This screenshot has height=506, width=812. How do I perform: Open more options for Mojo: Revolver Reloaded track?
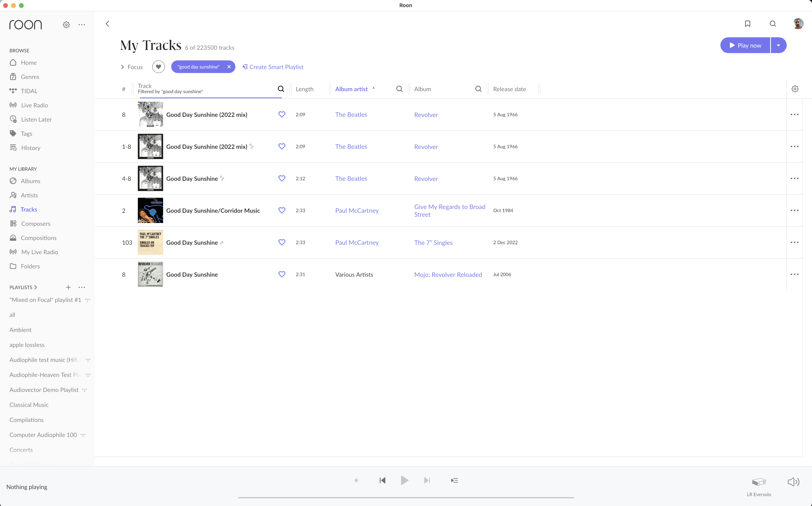click(795, 275)
